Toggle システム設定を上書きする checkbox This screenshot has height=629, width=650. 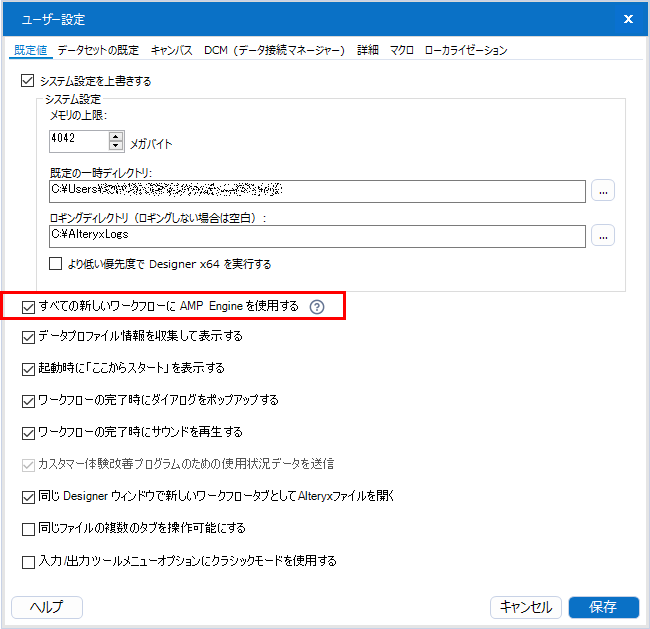27,80
